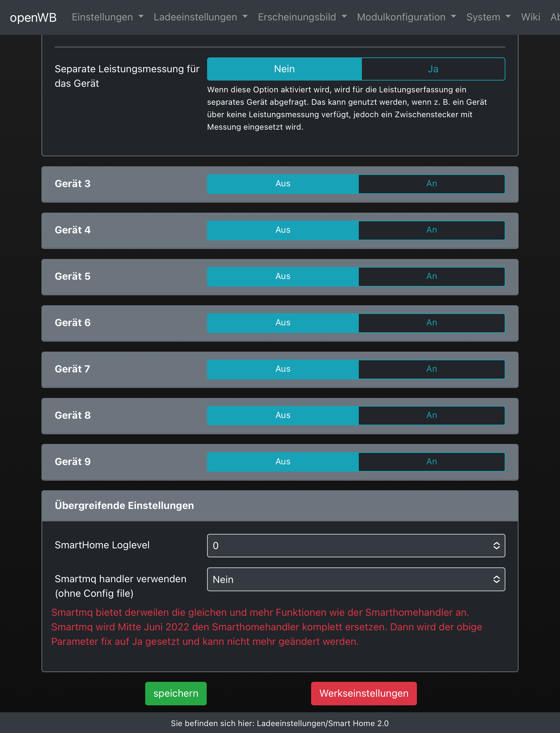Set Gerät 5 to Aus

click(x=283, y=276)
